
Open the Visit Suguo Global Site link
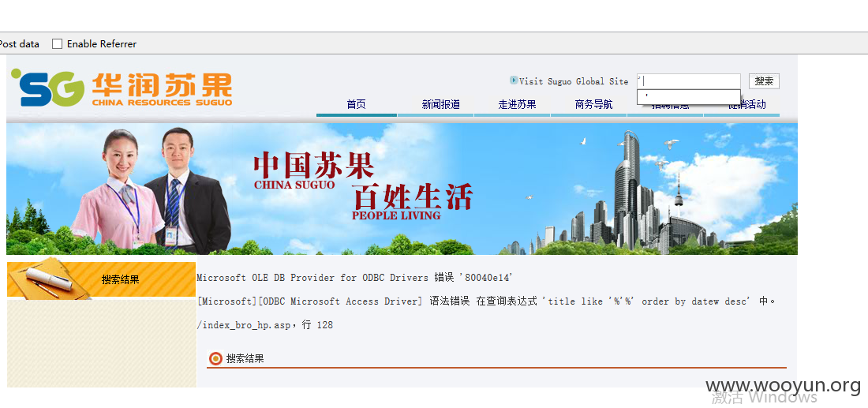[x=574, y=81]
